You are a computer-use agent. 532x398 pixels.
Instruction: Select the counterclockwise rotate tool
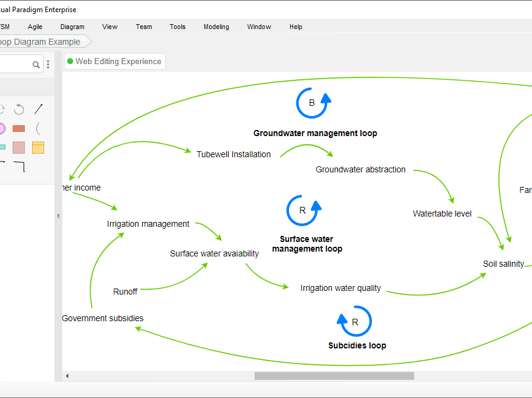[x=19, y=109]
